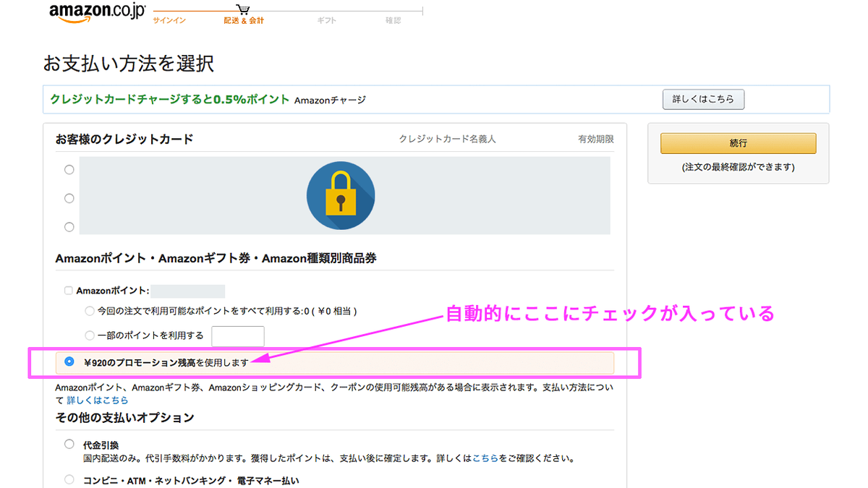868x488 pixels.
Task: Click the サインイン step
Action: (x=169, y=21)
